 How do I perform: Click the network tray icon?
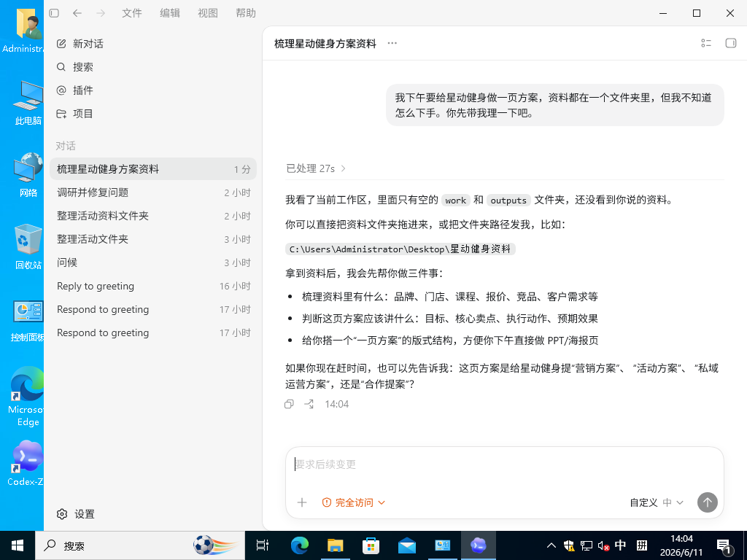[587, 545]
